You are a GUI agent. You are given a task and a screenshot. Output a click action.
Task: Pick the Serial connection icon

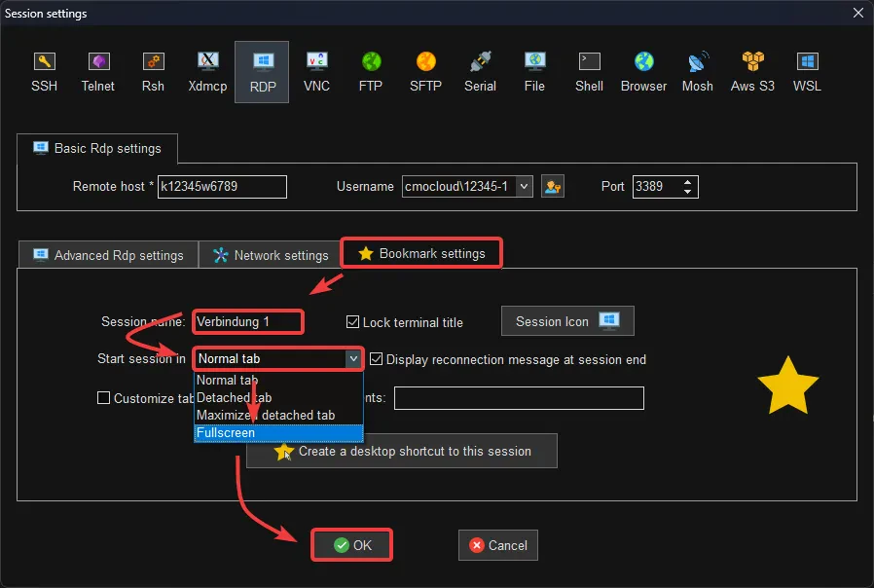[x=480, y=72]
